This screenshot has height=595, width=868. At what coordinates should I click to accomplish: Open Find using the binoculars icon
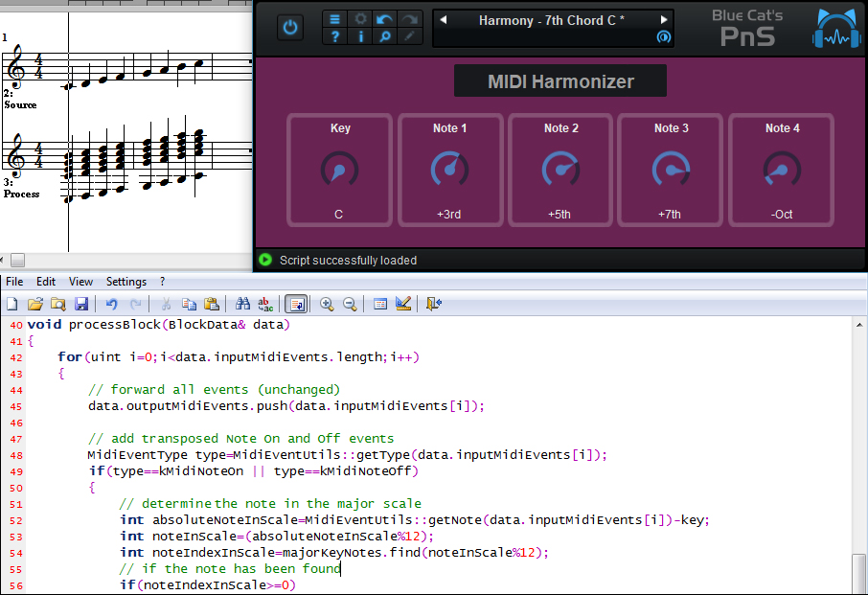[242, 304]
